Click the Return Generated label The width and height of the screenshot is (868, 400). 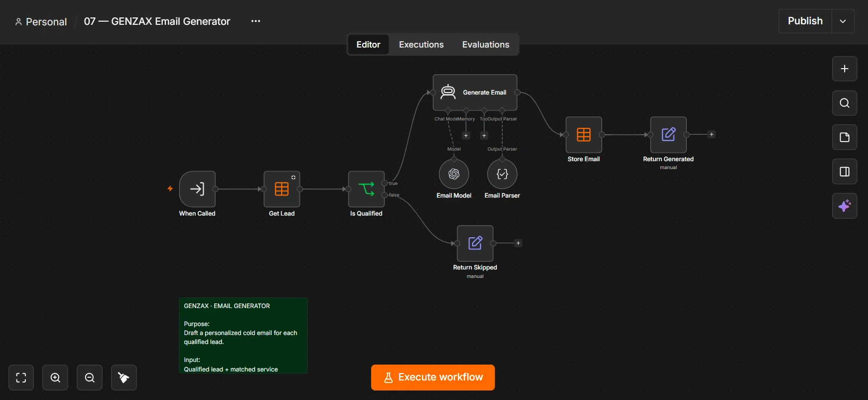tap(668, 159)
